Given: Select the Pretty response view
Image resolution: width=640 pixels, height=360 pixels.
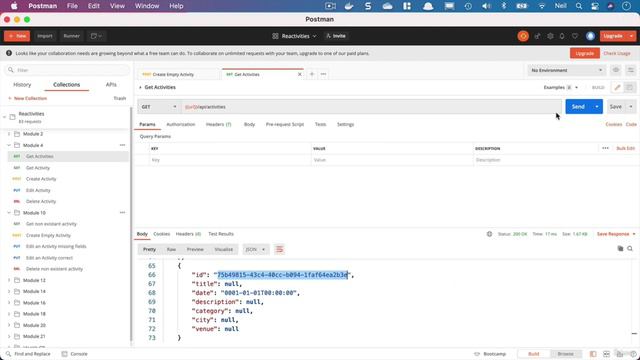Looking at the screenshot, I should coord(149,249).
